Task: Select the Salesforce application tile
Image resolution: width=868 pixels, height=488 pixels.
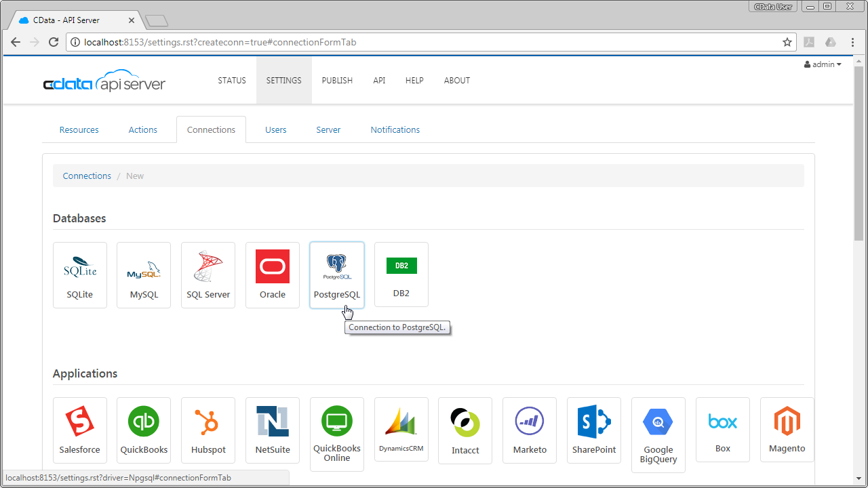Action: tap(80, 430)
